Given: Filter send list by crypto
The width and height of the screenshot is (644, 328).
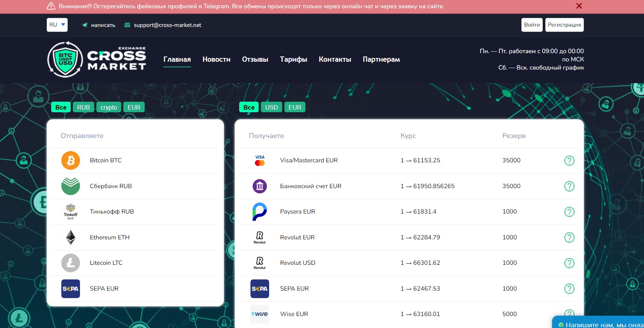Looking at the screenshot, I should click(109, 107).
